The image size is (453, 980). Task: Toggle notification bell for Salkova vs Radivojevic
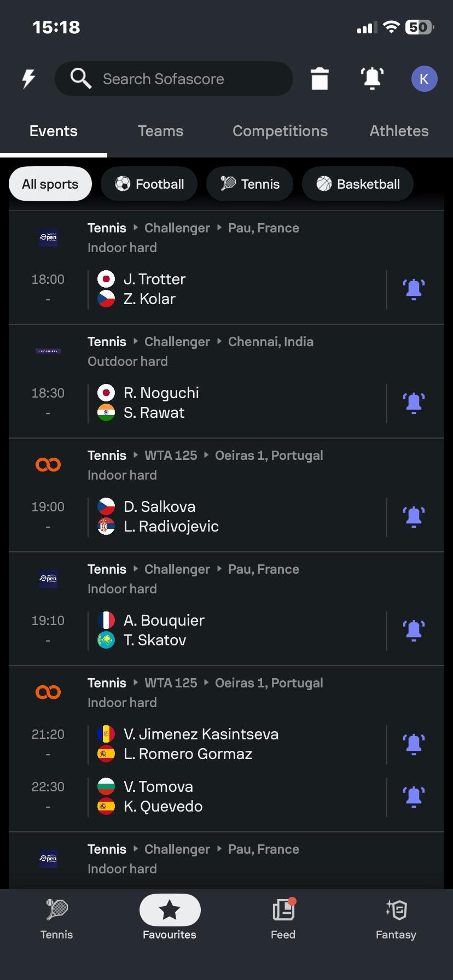pyautogui.click(x=414, y=517)
